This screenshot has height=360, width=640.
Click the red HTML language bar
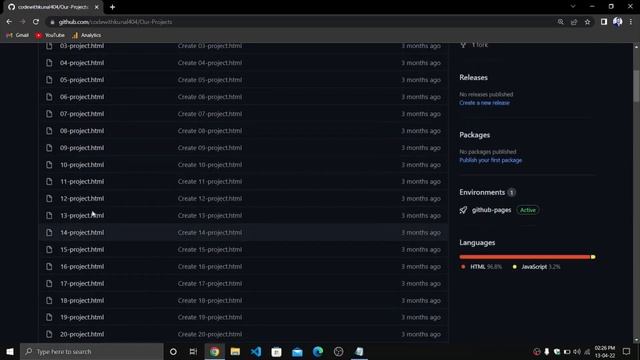coord(524,257)
